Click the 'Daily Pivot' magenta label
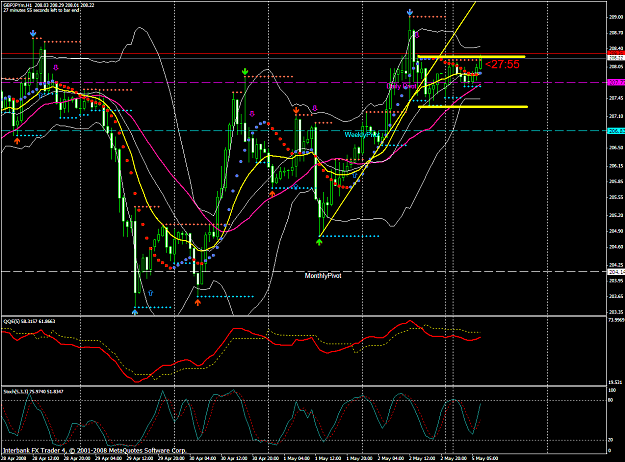The width and height of the screenshot is (625, 462). [401, 86]
